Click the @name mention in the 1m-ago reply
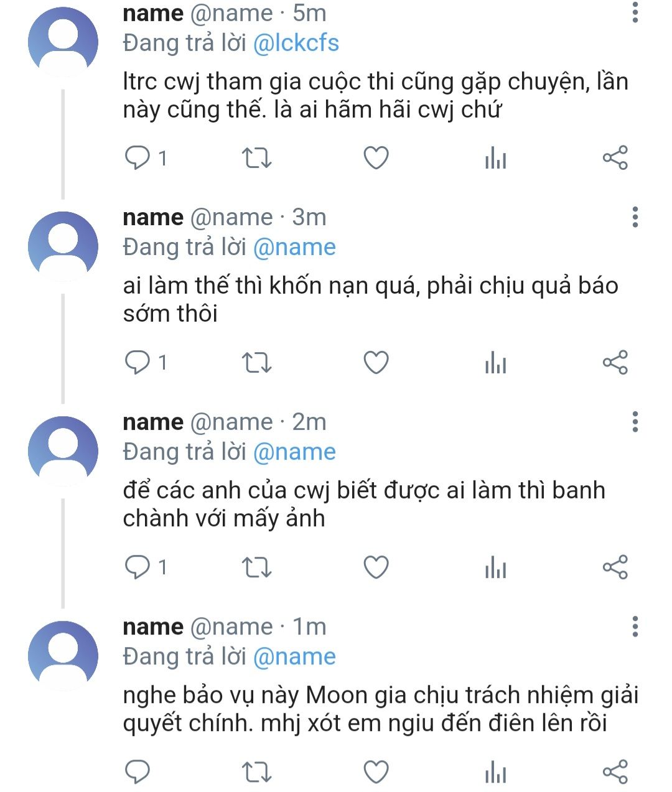 click(x=294, y=656)
